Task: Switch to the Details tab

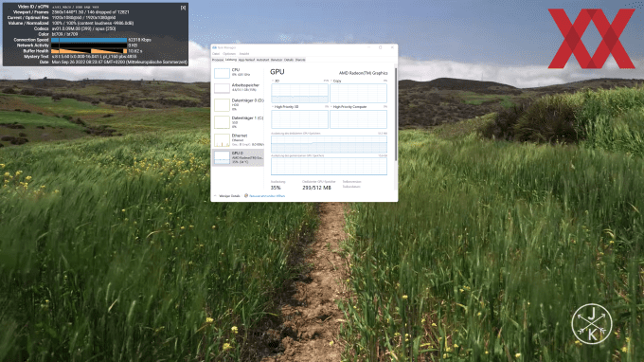Action: click(289, 60)
